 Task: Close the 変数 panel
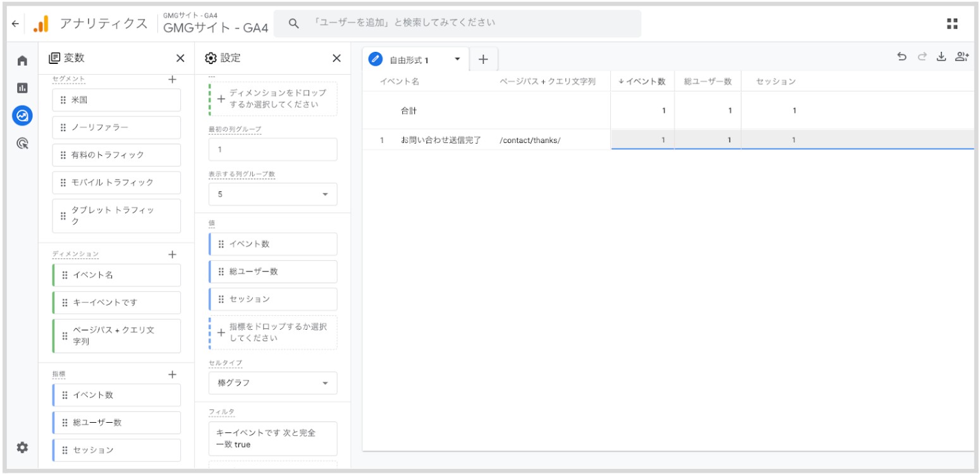point(180,58)
